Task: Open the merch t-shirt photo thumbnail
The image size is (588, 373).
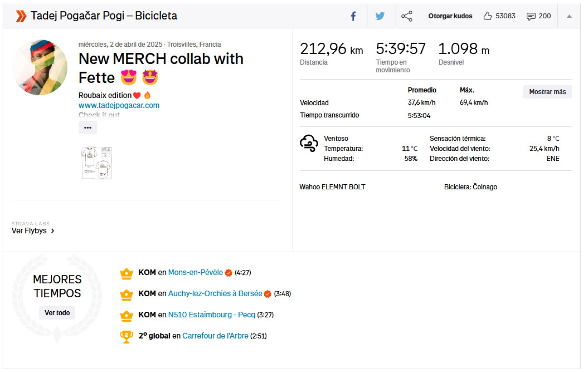Action: pos(97,163)
